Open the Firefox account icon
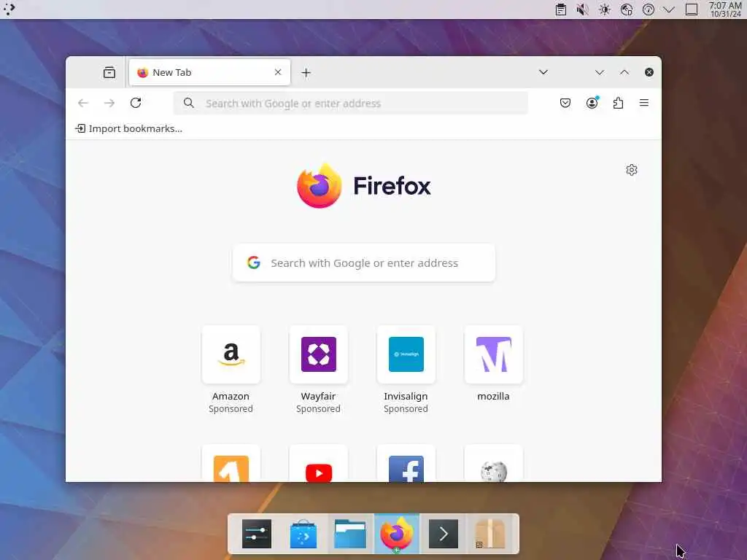Screen dimensions: 747x560 pos(592,103)
